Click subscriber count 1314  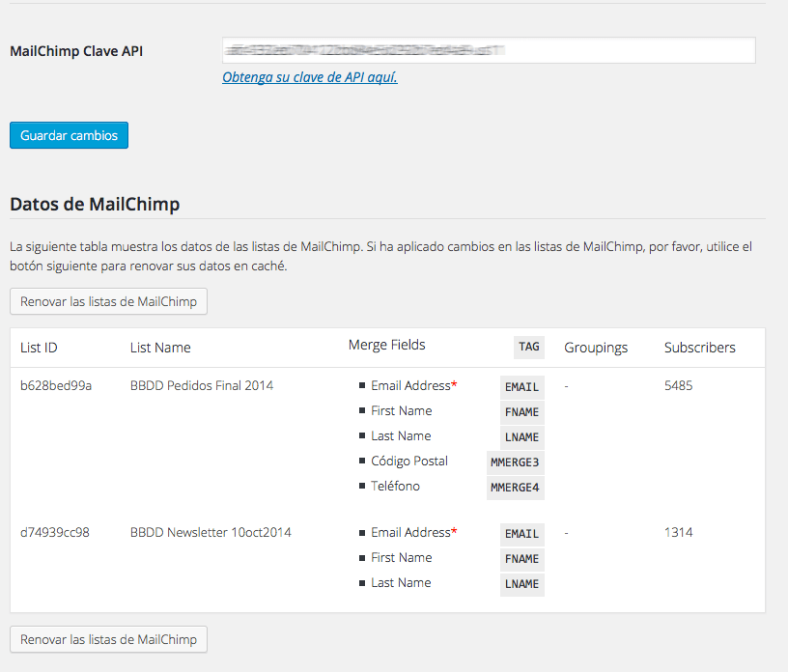pos(679,532)
